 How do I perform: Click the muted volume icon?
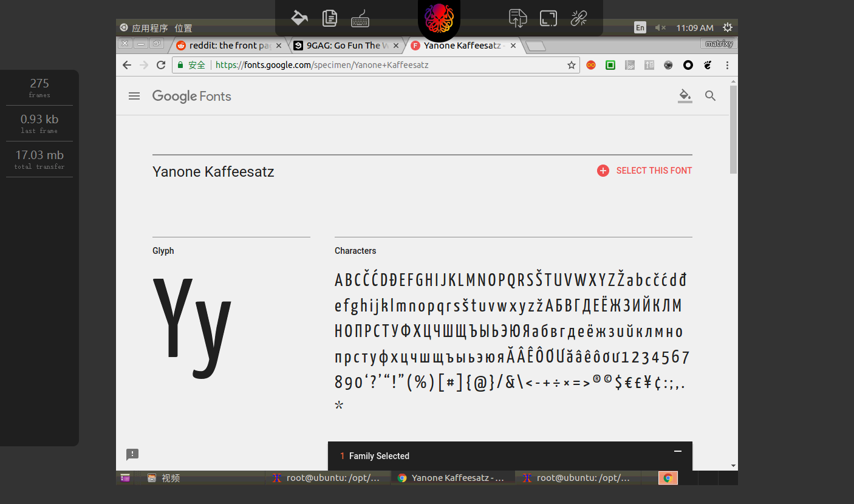point(661,27)
